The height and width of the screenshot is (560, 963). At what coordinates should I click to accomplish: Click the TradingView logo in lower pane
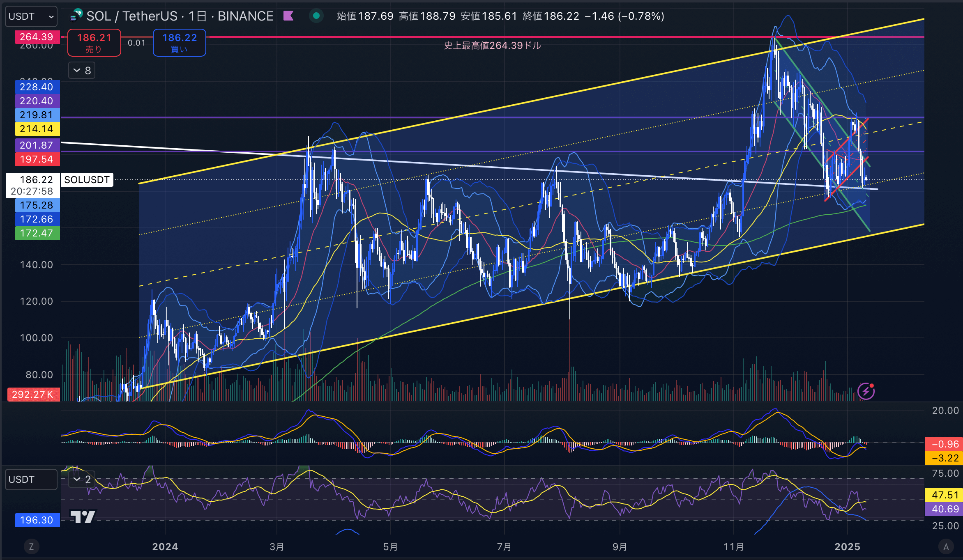[83, 516]
